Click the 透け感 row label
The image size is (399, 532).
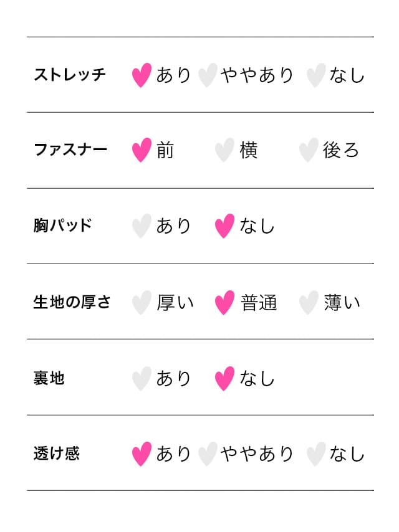57,454
